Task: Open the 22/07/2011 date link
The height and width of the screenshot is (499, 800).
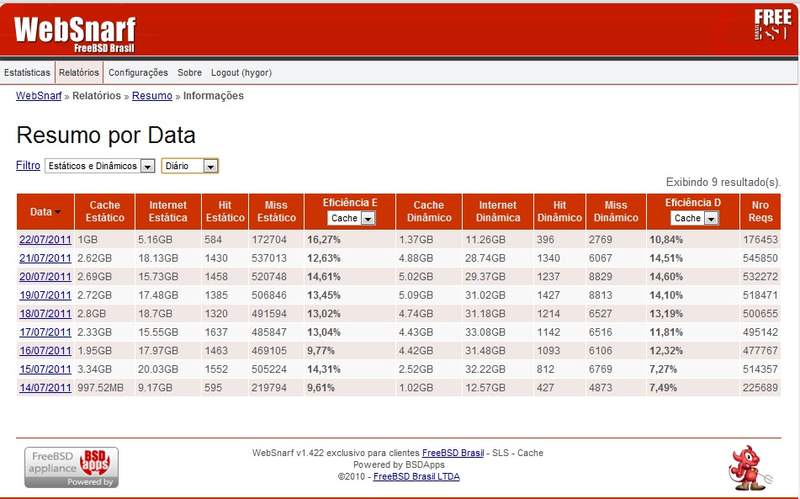Action: (45, 239)
